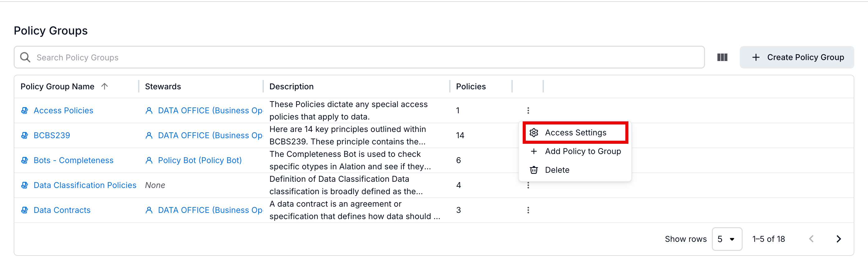
Task: Click the policy group icon beside Access Policies
Action: pos(25,110)
